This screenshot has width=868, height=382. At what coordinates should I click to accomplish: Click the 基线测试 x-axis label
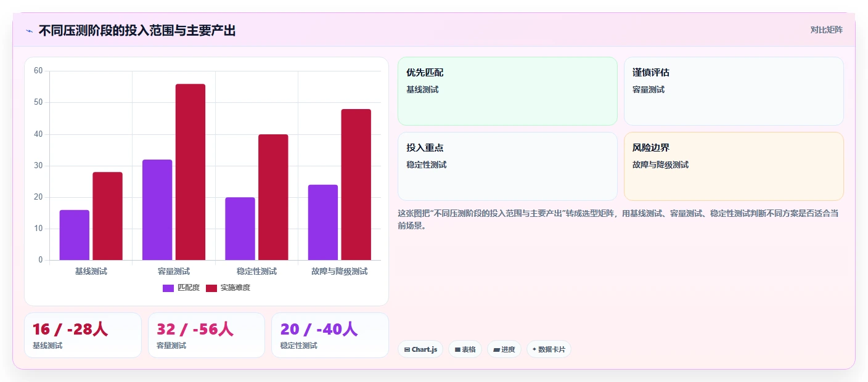pyautogui.click(x=91, y=271)
